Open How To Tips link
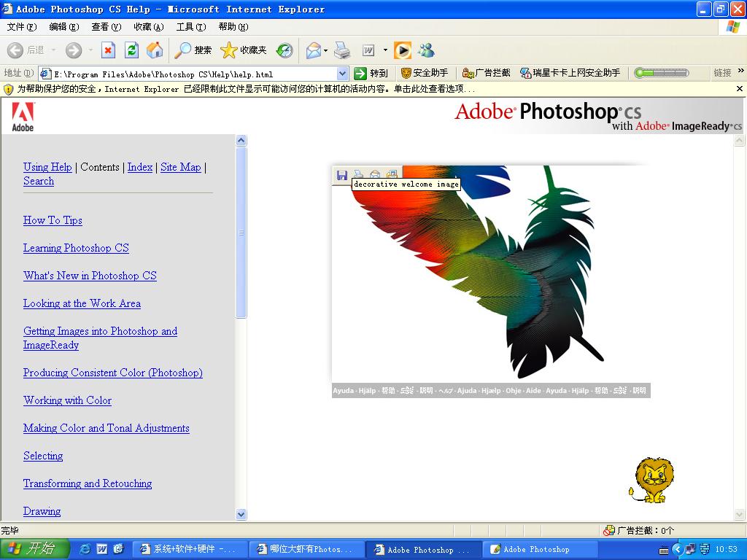The height and width of the screenshot is (560, 747). (53, 220)
